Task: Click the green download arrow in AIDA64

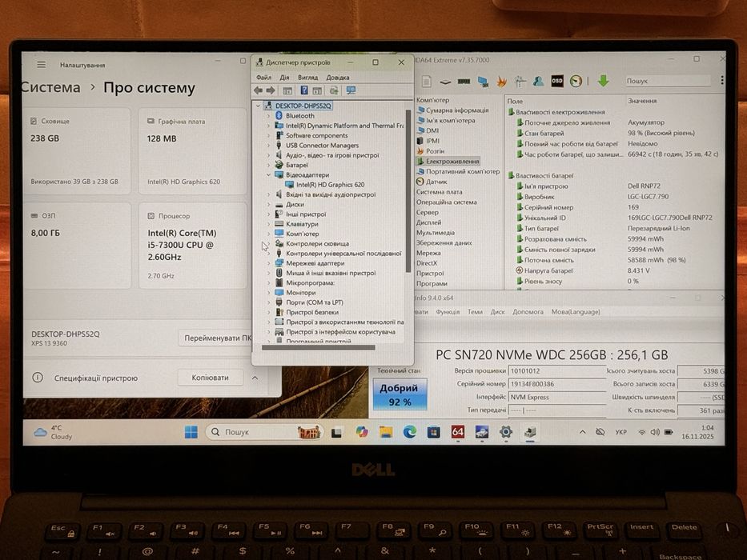Action: tap(603, 81)
